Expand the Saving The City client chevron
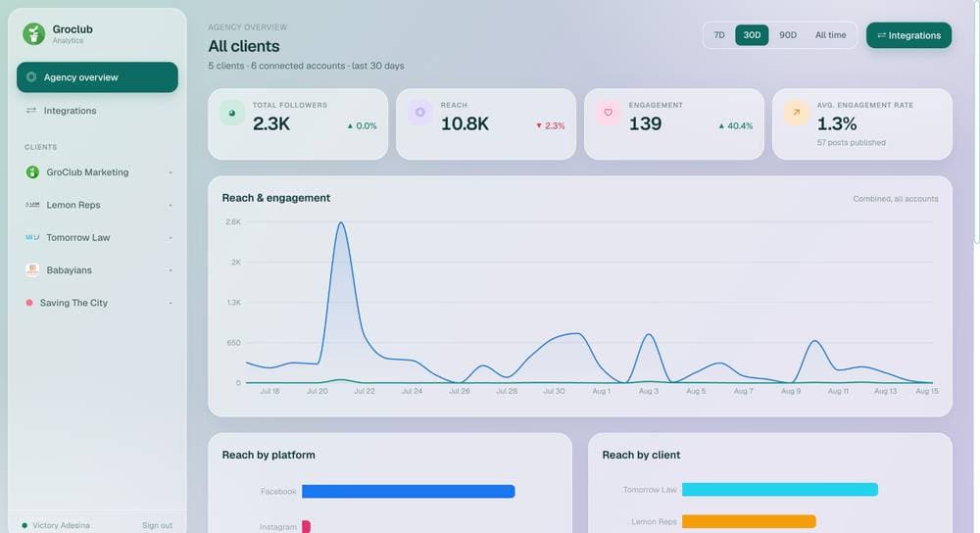The image size is (980, 533). 170,303
